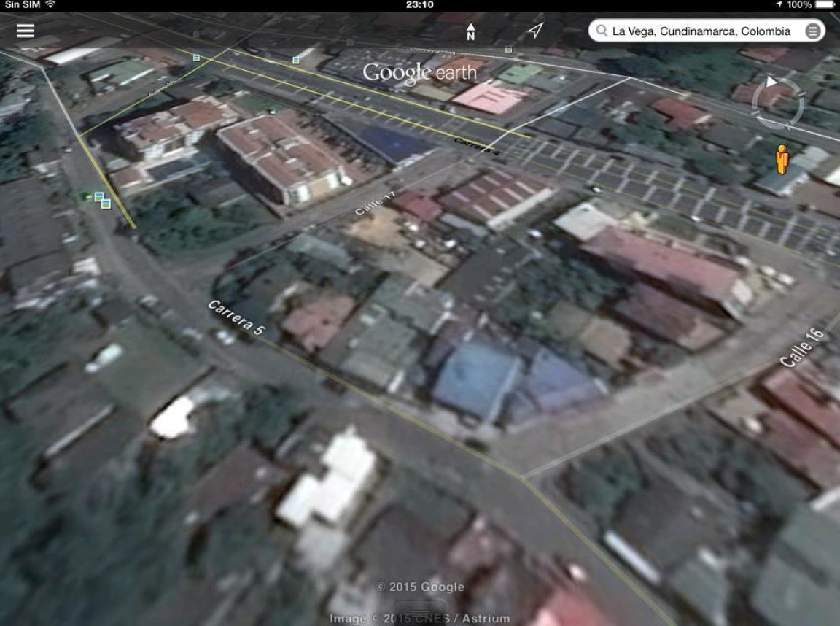Tap the stacked photo markers at left road
The height and width of the screenshot is (626, 840).
pos(102,201)
